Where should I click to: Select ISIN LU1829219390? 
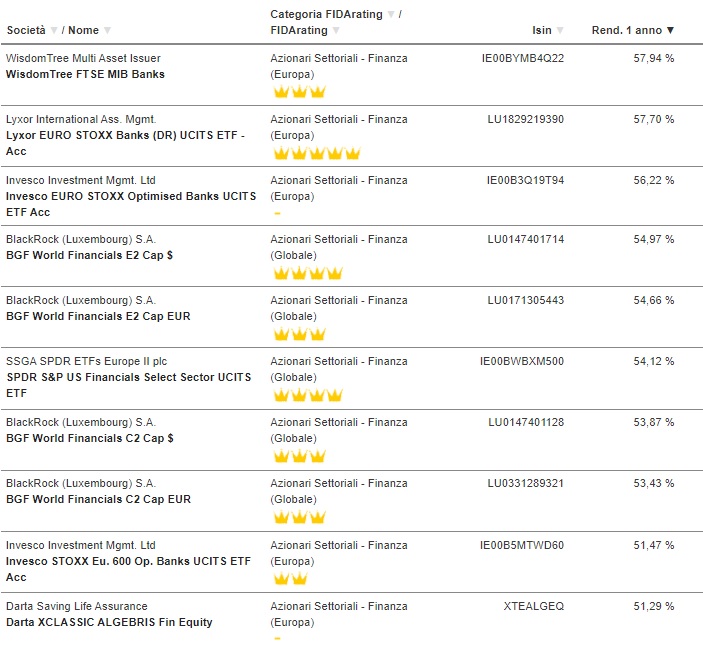(525, 119)
